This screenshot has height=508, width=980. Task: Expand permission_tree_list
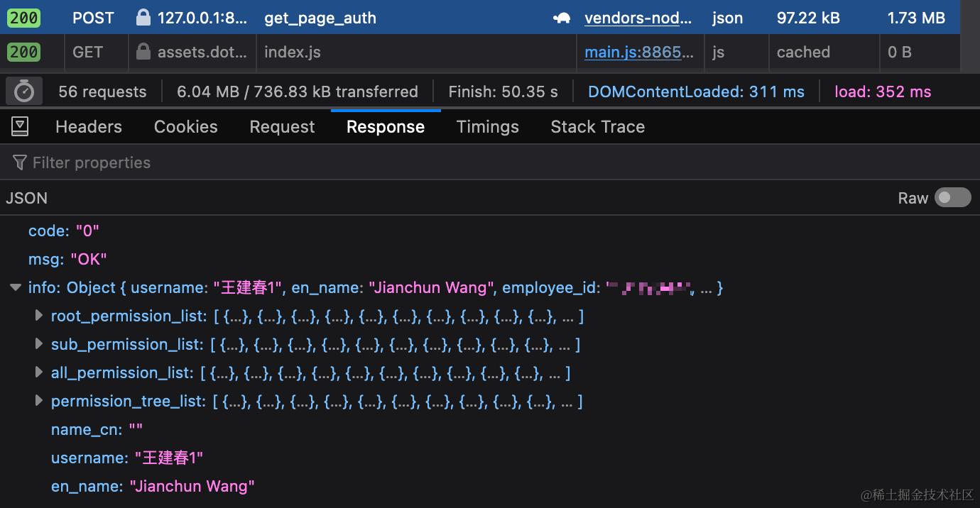[x=38, y=401]
